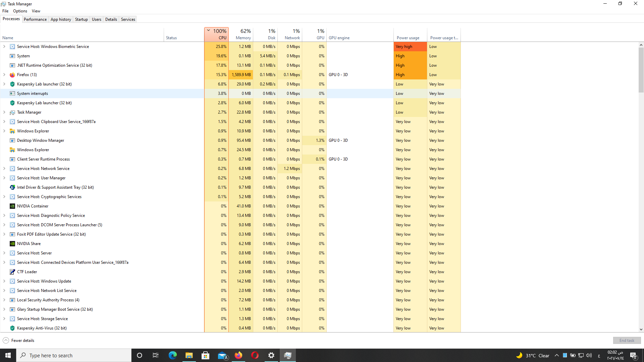
Task: Expand Service Host: DCOM Server Process Launcher
Action: [4, 225]
